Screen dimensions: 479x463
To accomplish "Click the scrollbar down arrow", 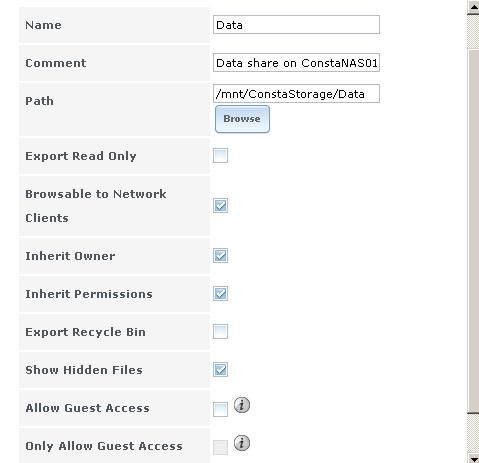I will click(x=473, y=458).
